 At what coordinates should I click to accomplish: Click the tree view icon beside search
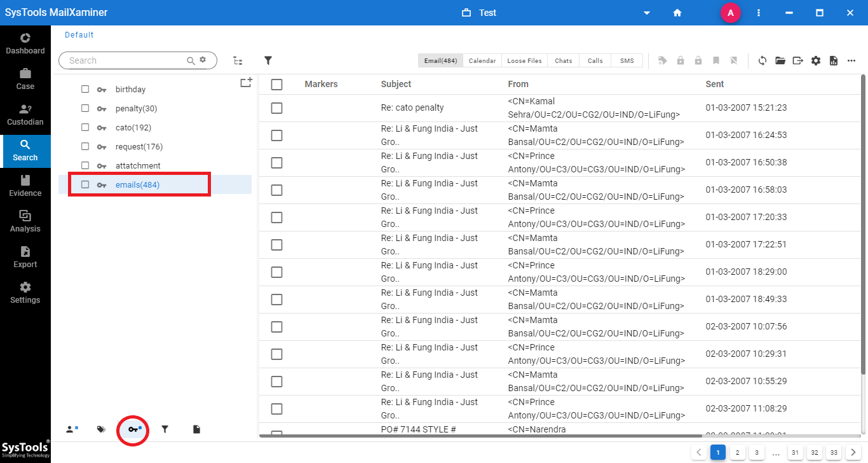pos(238,60)
